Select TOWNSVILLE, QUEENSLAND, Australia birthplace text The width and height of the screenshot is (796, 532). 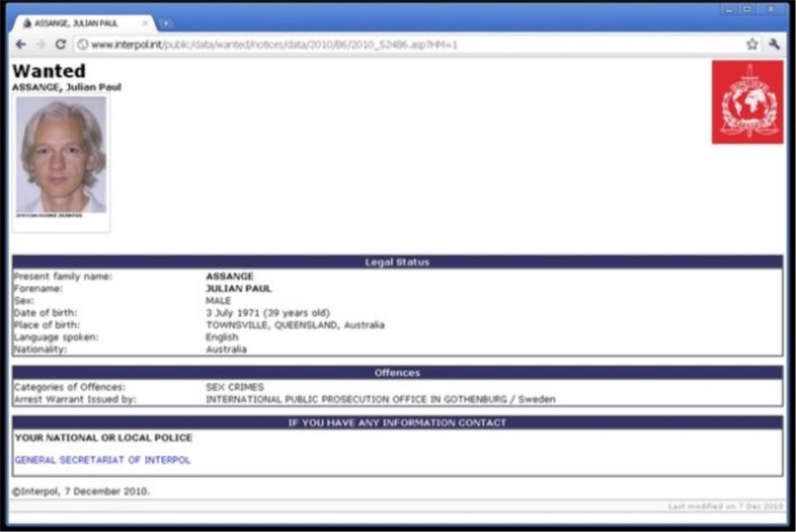point(295,325)
